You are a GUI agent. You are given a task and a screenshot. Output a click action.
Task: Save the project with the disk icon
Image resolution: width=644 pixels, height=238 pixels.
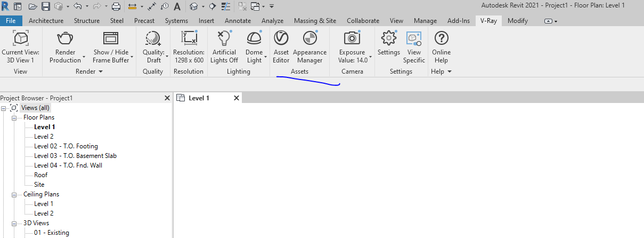[x=46, y=6]
